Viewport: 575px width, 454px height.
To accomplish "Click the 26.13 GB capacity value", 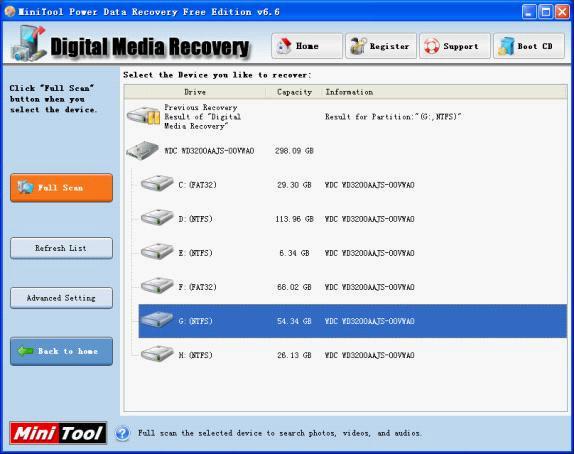I will click(294, 355).
